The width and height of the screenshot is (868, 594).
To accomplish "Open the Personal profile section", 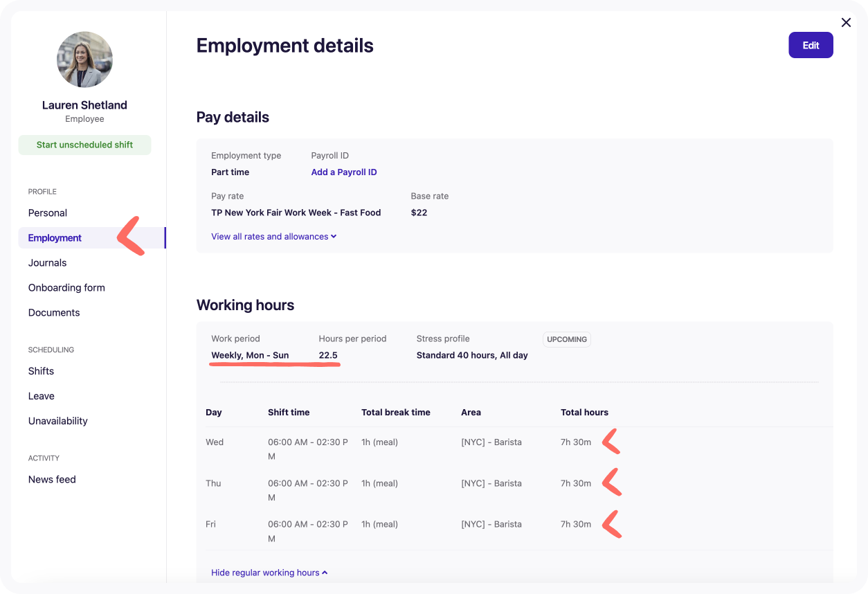I will click(x=48, y=213).
